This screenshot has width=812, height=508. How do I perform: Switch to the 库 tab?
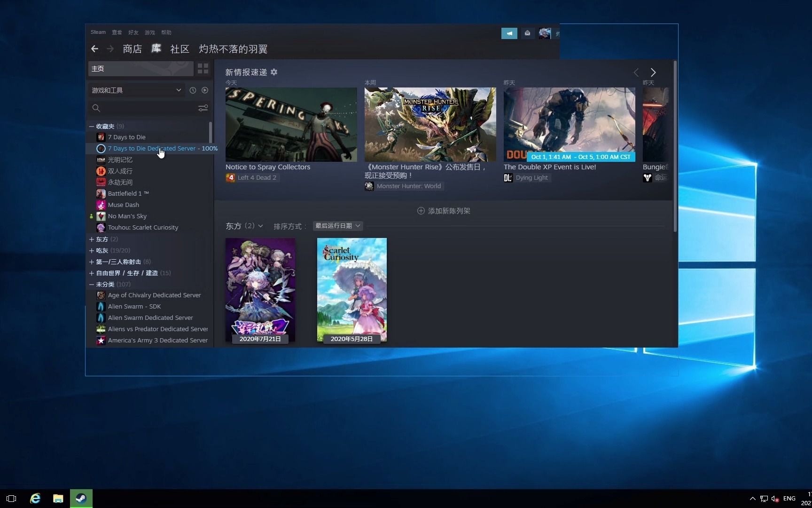coord(156,49)
